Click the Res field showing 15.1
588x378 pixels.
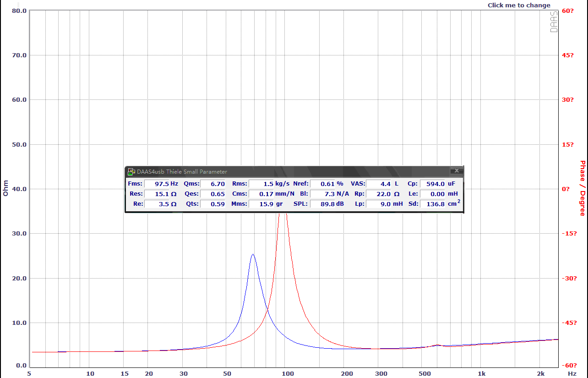(x=157, y=194)
